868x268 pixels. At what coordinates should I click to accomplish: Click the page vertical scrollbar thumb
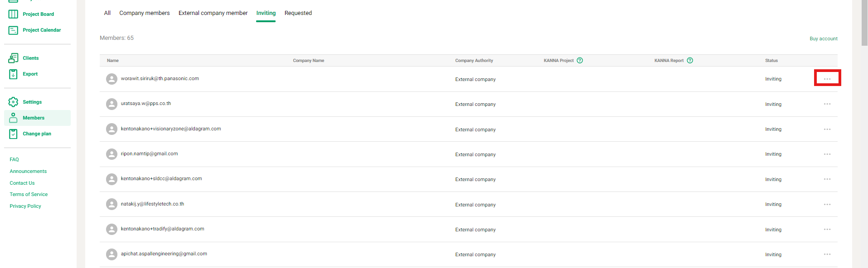point(864,23)
